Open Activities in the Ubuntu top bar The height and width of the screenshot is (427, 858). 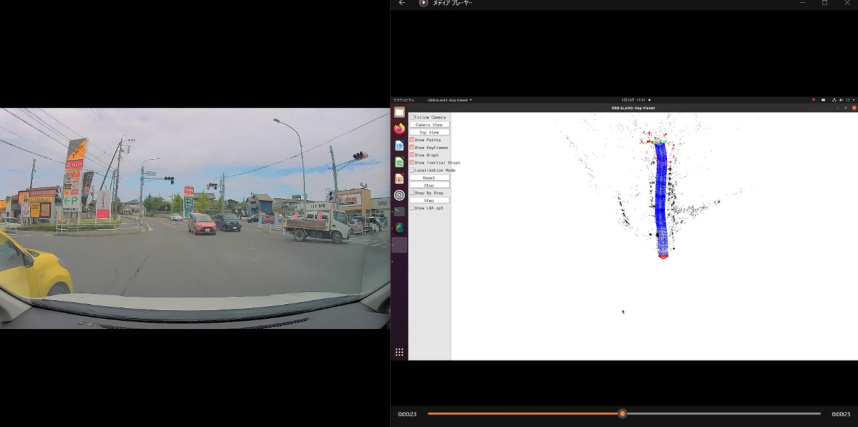404,100
